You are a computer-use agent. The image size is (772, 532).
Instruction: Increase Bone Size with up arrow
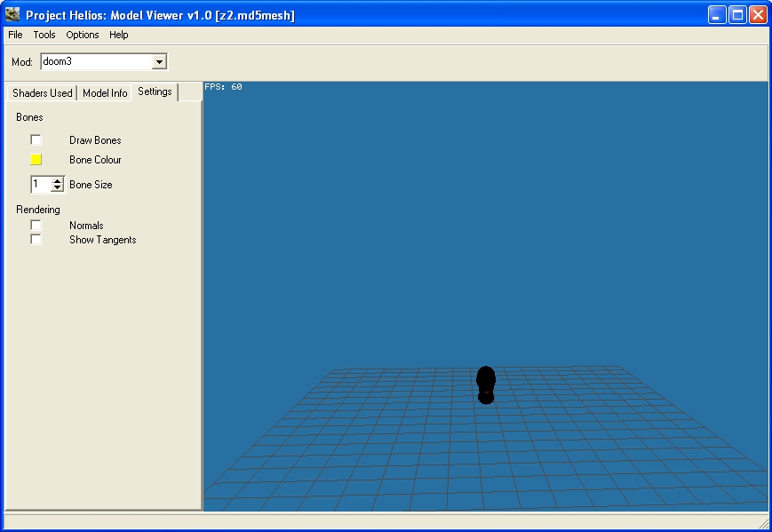(x=58, y=181)
